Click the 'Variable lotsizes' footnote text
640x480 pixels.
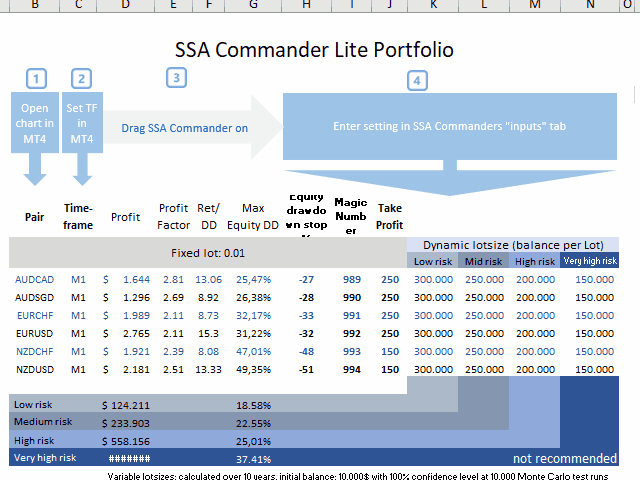358,476
